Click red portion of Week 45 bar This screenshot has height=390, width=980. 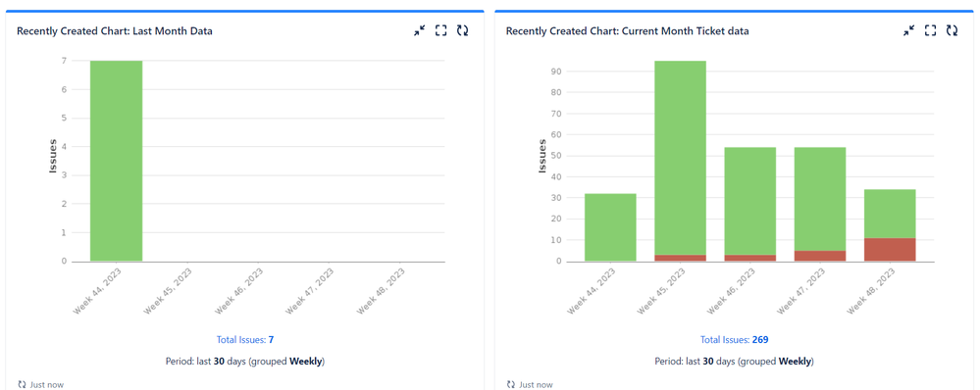(x=681, y=258)
